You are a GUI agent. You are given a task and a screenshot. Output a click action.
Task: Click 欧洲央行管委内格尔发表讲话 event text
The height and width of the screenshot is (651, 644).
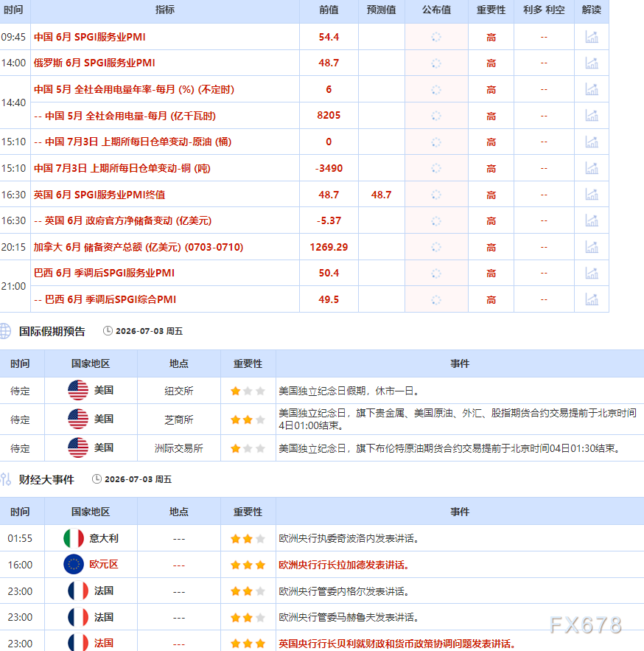[x=346, y=591]
